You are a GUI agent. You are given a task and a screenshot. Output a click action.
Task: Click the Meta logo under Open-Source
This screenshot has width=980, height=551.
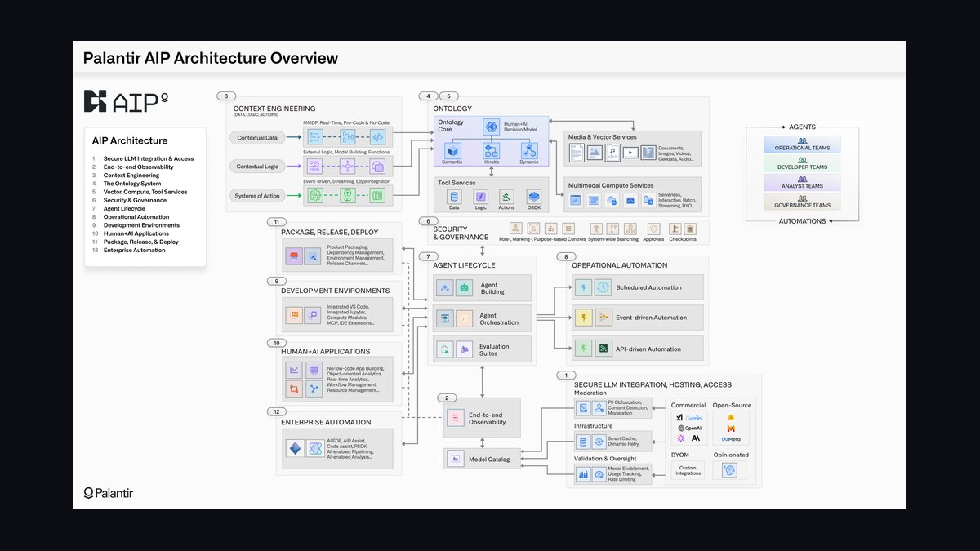pos(731,439)
